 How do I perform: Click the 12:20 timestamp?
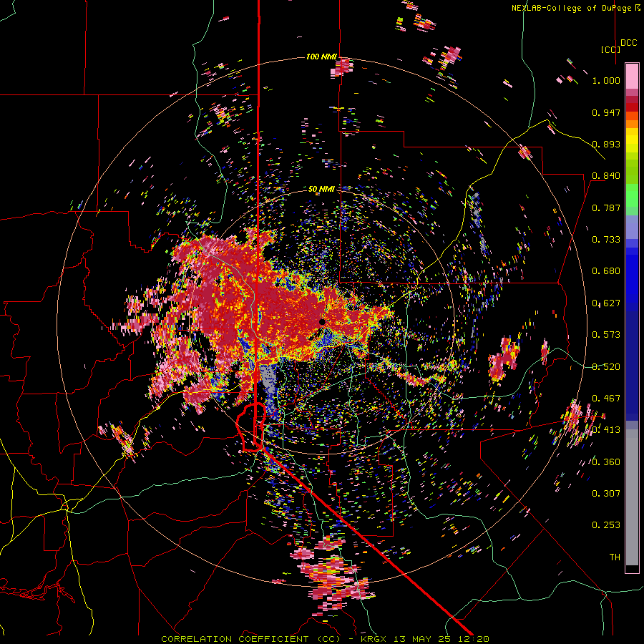(472, 639)
